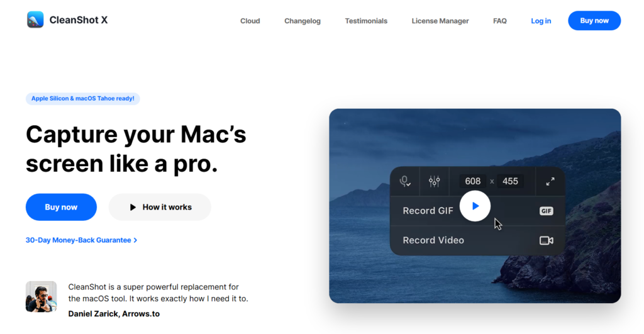
Task: Click the Capture your Mac's screen headline
Action: click(x=136, y=148)
